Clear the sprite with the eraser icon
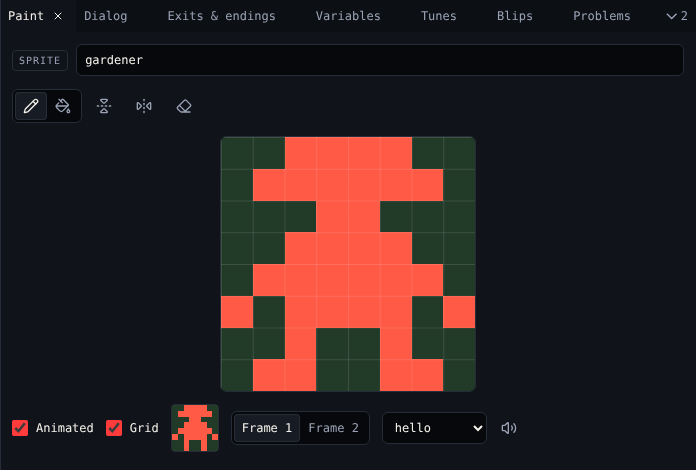 click(x=184, y=106)
